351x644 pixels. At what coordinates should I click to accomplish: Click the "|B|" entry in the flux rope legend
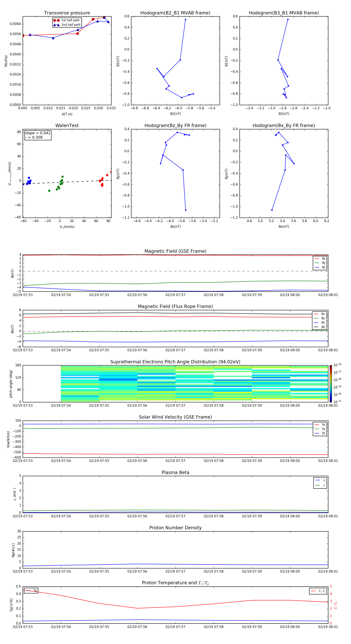pyautogui.click(x=320, y=327)
